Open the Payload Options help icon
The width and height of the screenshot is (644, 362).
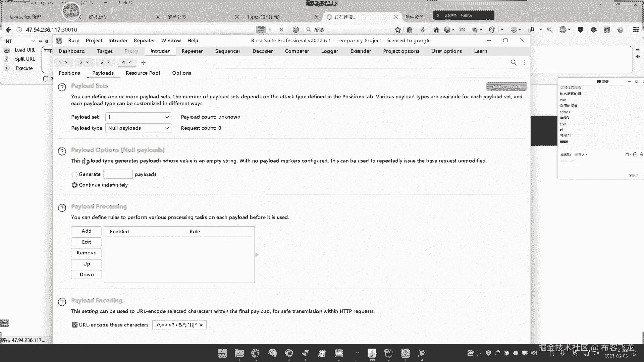coord(62,151)
